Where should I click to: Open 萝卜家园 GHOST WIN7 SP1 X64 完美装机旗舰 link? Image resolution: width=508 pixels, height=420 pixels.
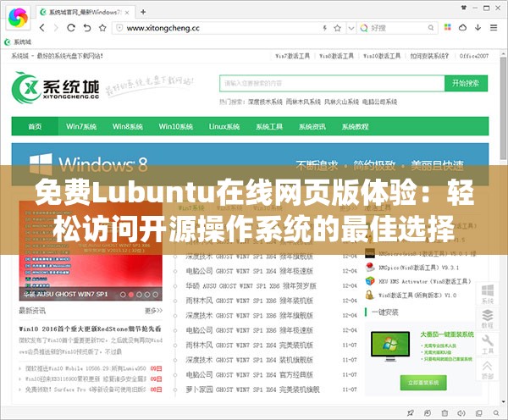(x=252, y=390)
